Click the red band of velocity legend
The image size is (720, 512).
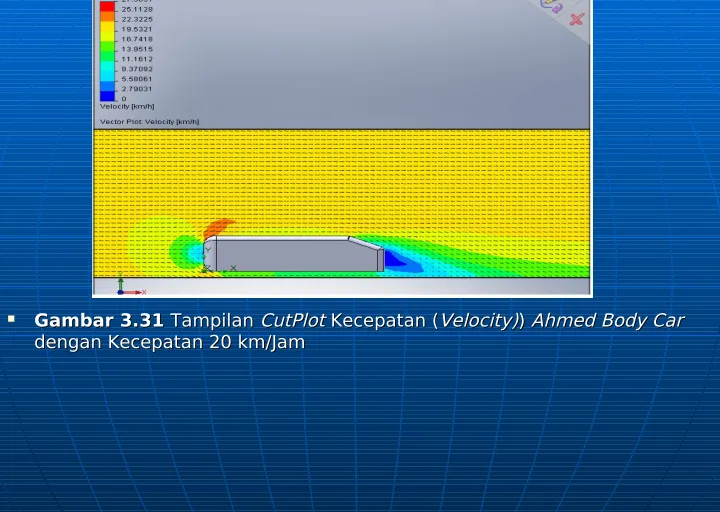coord(107,6)
